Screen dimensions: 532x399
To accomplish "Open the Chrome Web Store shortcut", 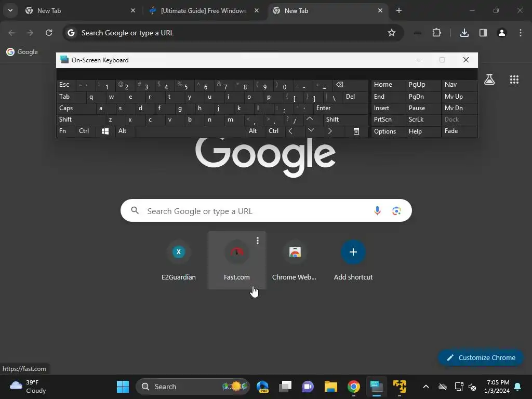I will 295,260.
